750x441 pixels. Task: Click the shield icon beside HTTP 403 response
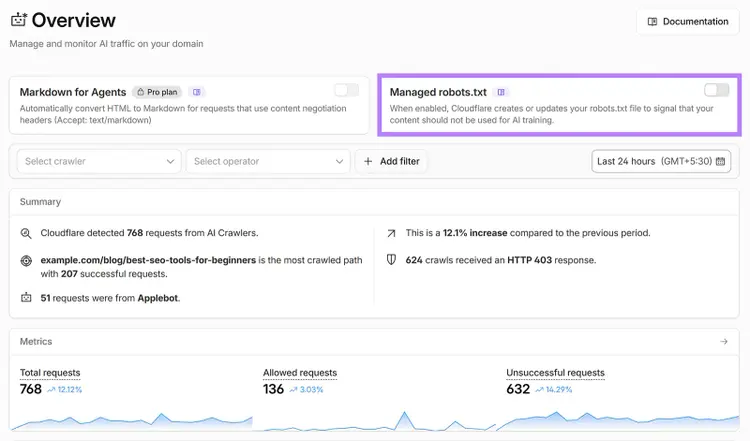391,260
